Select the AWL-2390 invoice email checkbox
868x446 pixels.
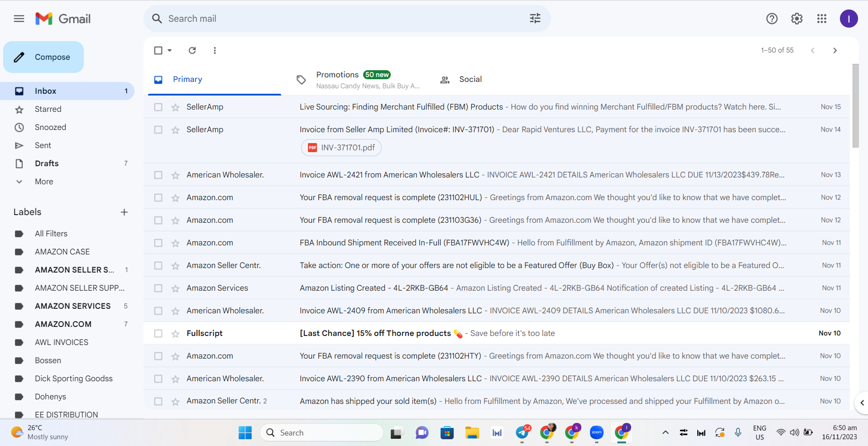158,379
